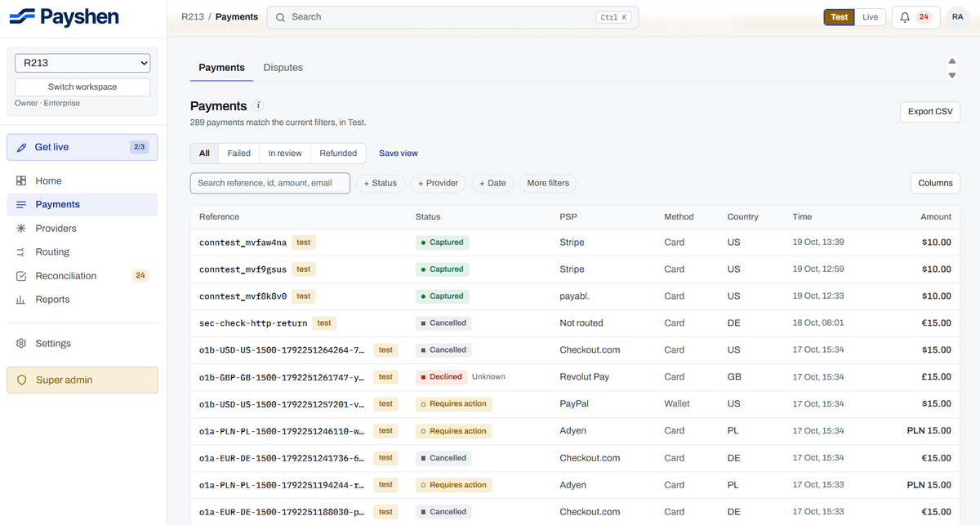
Task: Open Providers in sidebar
Action: (82, 228)
